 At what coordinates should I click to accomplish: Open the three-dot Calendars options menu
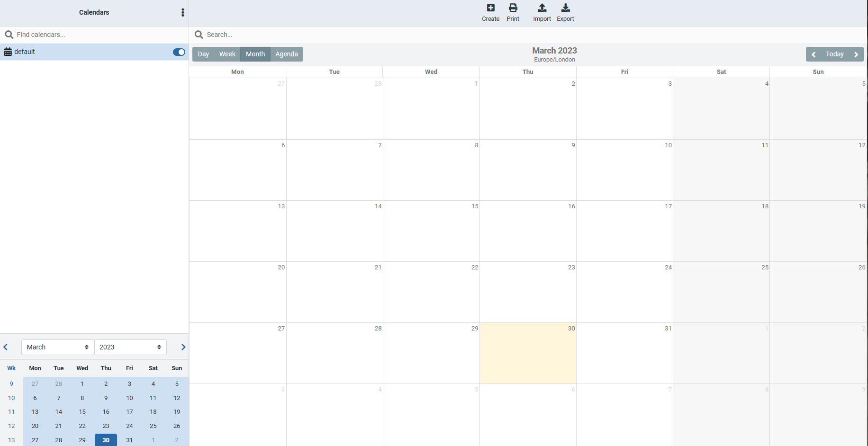click(183, 12)
